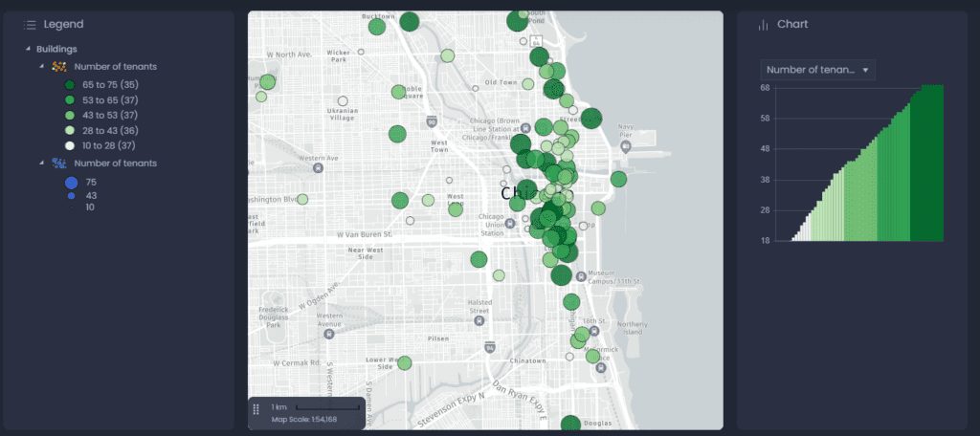
Task: Click the Map Scale 1:54,168 text
Action: coord(303,419)
